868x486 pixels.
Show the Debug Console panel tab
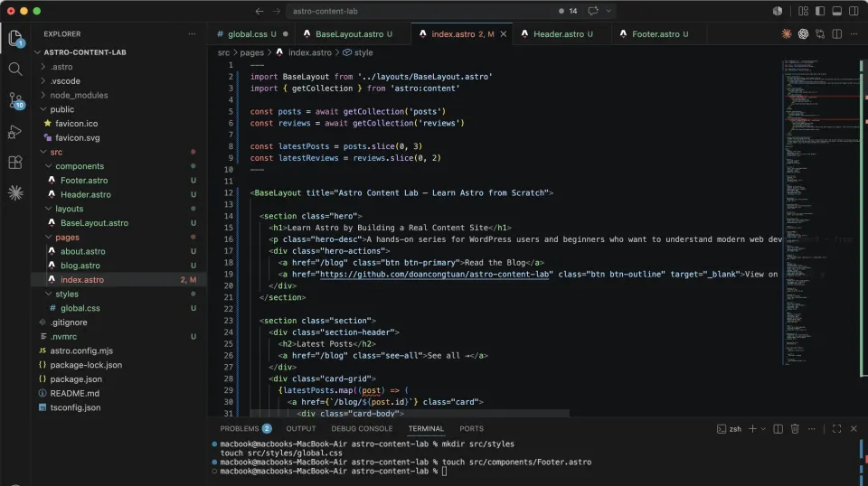(362, 428)
